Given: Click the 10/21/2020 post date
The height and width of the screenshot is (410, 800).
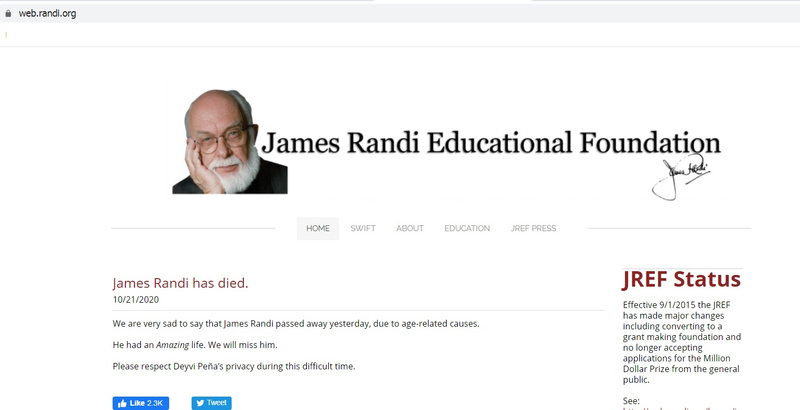Looking at the screenshot, I should coord(136,300).
